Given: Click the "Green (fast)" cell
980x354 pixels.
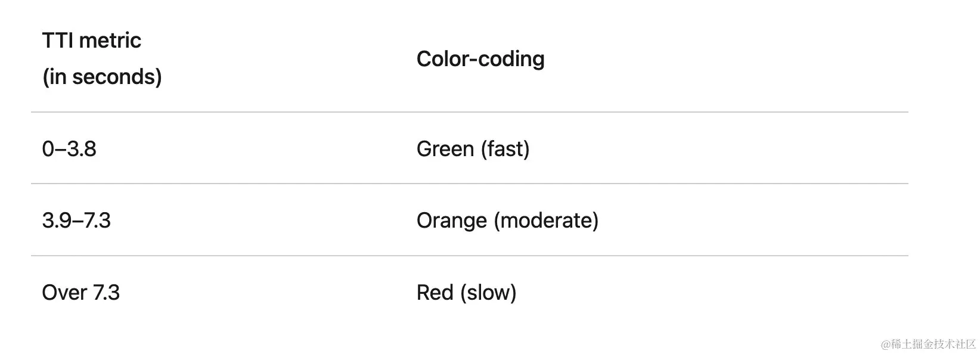Looking at the screenshot, I should click(x=473, y=149).
